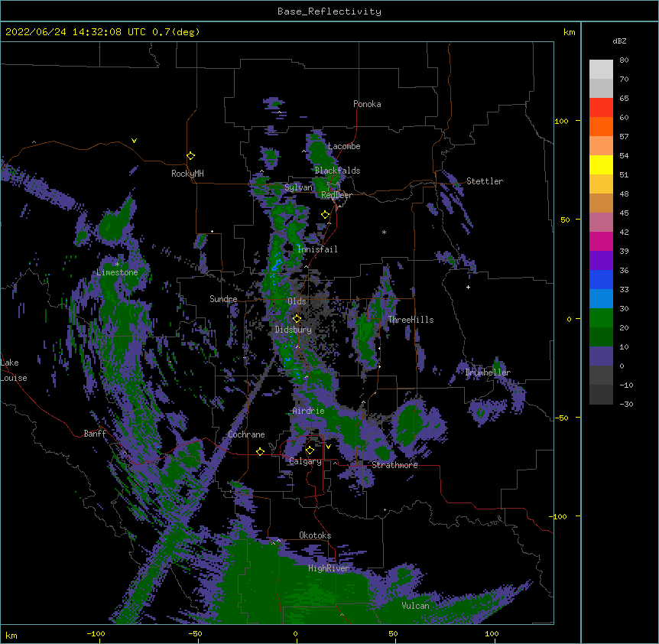Image resolution: width=659 pixels, height=644 pixels.
Task: Click the RockyMH label
Action: (x=187, y=174)
